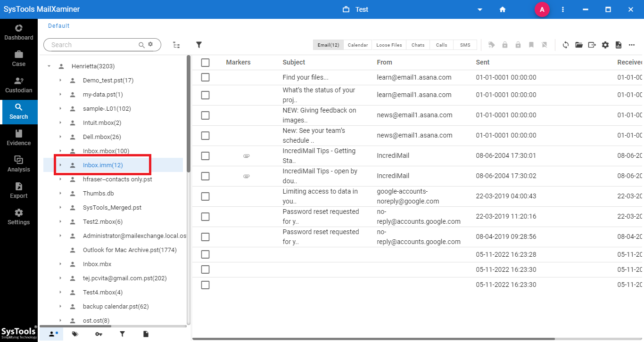The height and width of the screenshot is (342, 644).
Task: Open the Dashboard from the sidebar
Action: 19,32
